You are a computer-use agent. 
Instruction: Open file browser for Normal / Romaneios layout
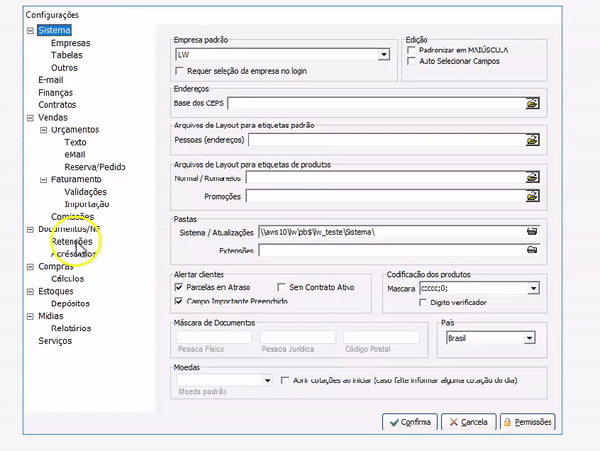coord(532,178)
